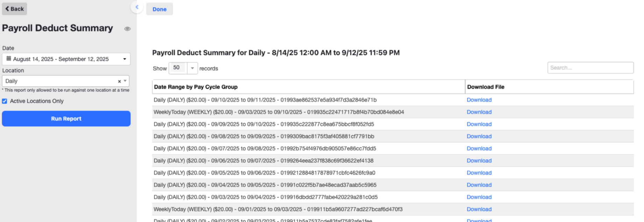Clear the Daily location with the x icon
Viewport: 644px width, 222px height.
coord(119,81)
